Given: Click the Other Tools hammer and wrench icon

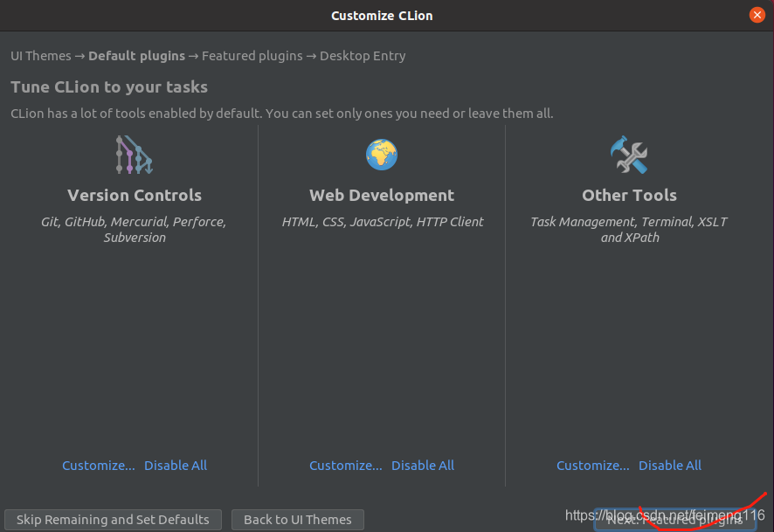Looking at the screenshot, I should click(x=629, y=155).
